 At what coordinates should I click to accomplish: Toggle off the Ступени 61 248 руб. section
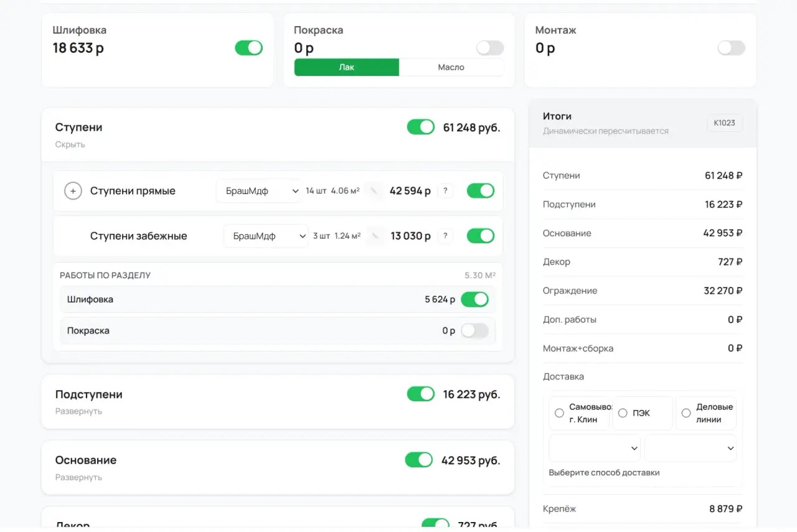(x=421, y=127)
